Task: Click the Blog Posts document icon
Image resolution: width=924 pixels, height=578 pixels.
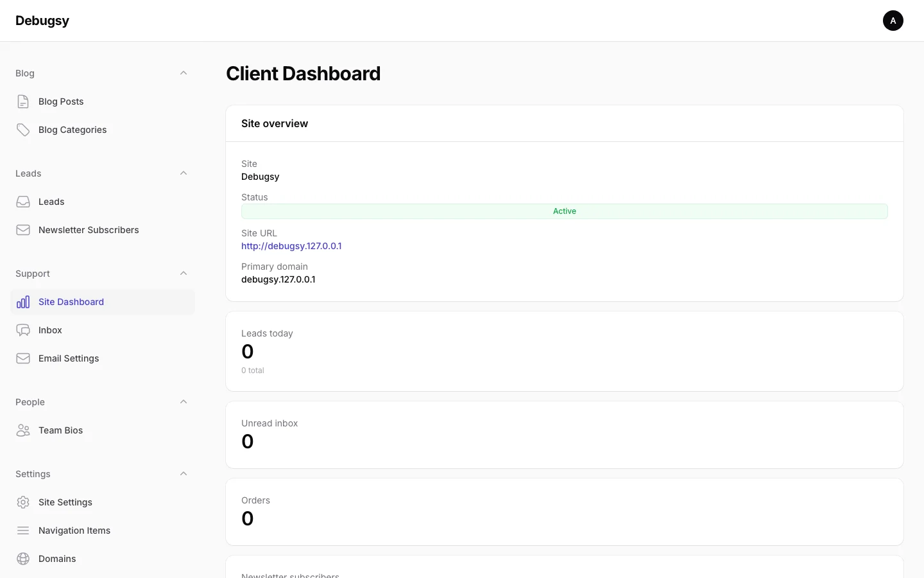Action: click(23, 101)
